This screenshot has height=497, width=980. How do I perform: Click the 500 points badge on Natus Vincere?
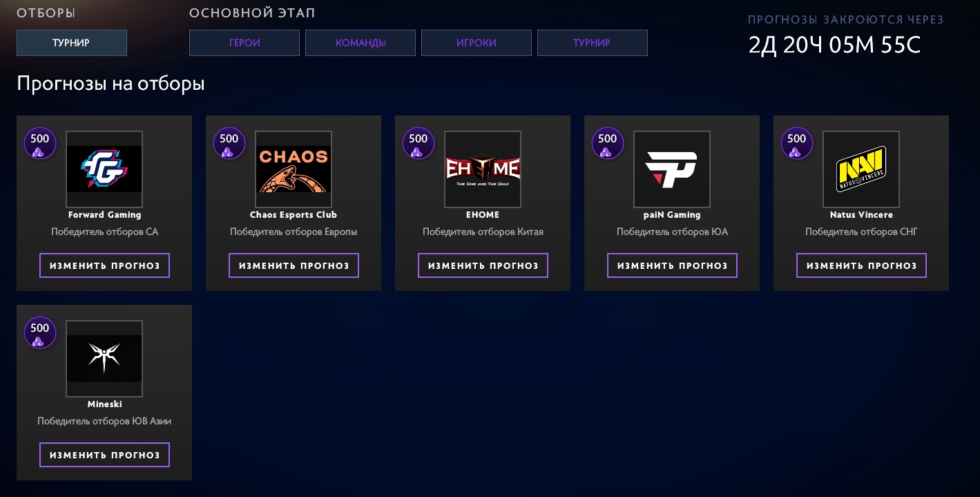click(x=797, y=143)
